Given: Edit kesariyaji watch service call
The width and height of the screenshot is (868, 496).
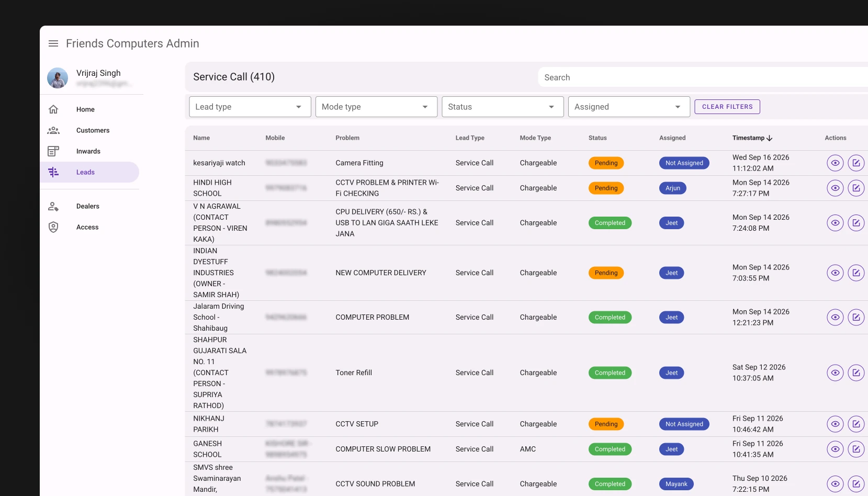Looking at the screenshot, I should coord(856,163).
